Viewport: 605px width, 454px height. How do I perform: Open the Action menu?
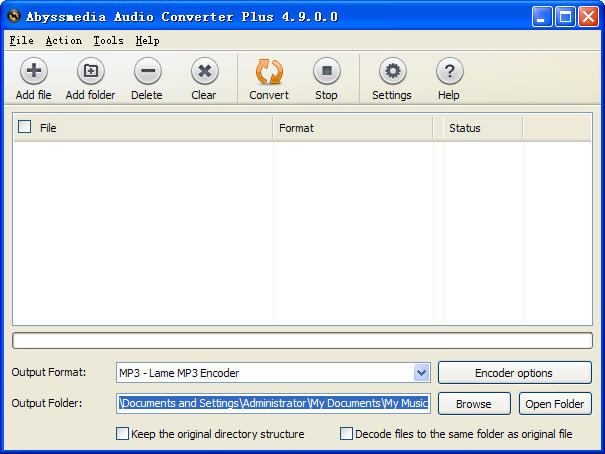(64, 41)
